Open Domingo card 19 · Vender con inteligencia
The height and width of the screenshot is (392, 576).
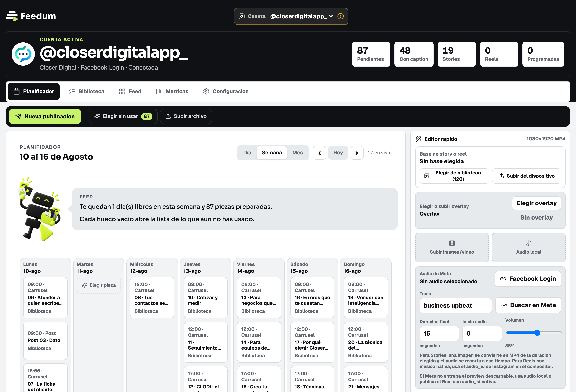click(366, 298)
